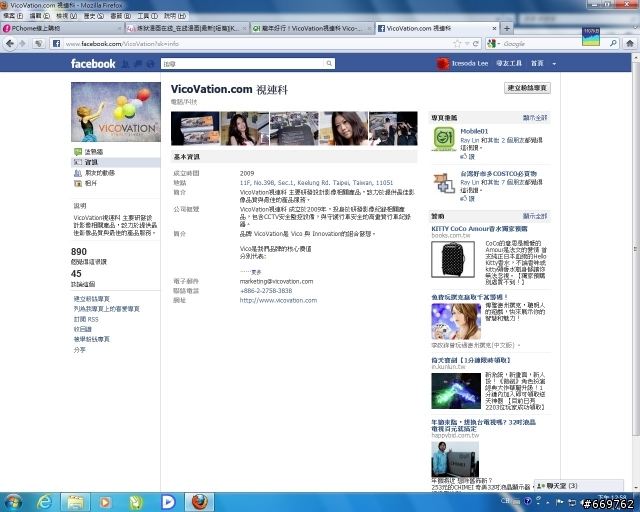Viewport: 640px width, 512px height.
Task: Click address link Keelung Rd. Taipei
Action: [x=316, y=183]
